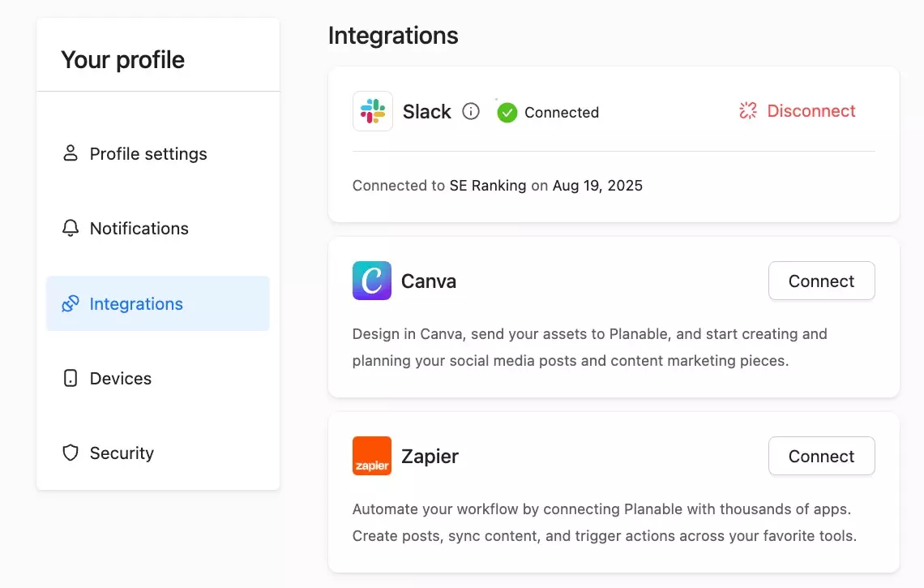Click the bell icon beside Notifications
This screenshot has width=924, height=588.
coord(71,228)
